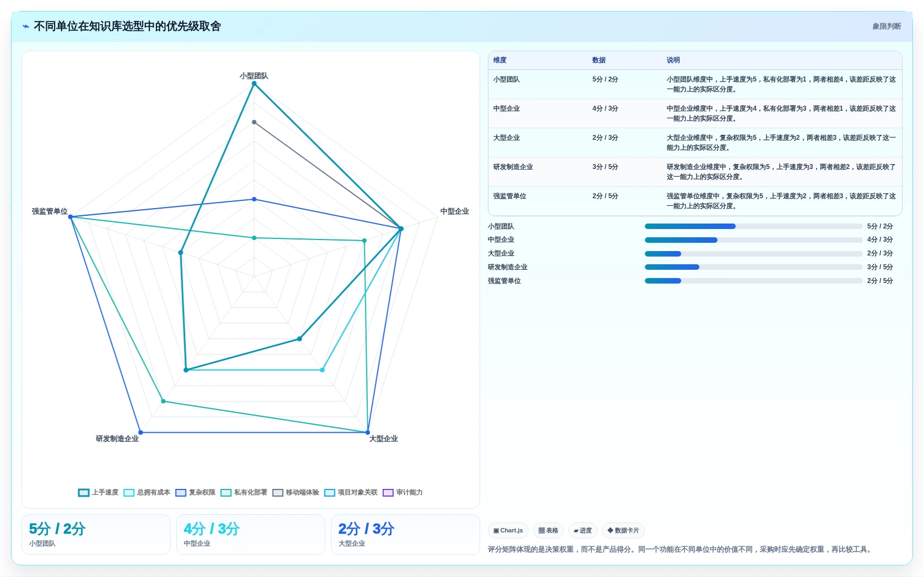Screen dimensions: 924x577
Task: Click the 中型企业 progress bar
Action: [x=753, y=240]
